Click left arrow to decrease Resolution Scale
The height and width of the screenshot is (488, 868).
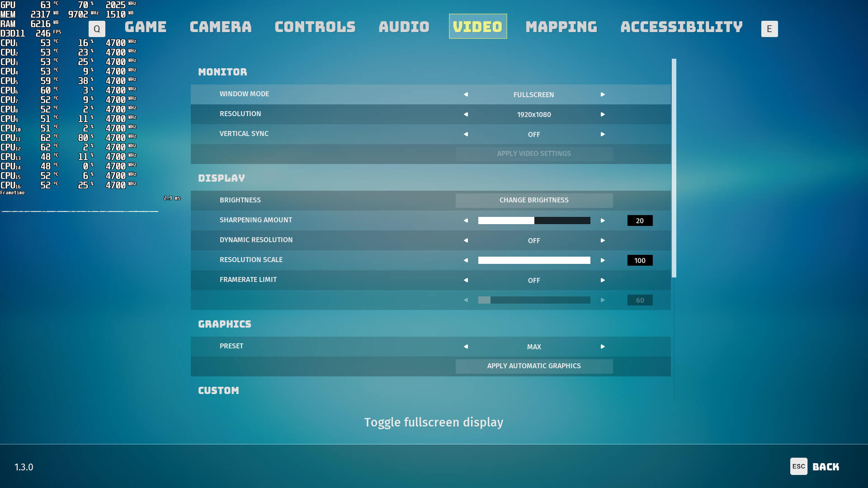click(466, 260)
